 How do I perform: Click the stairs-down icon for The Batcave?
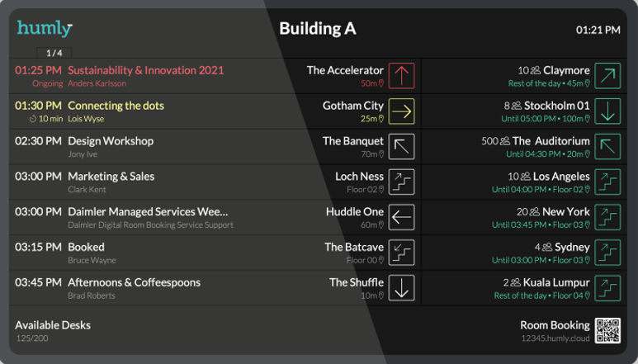pos(401,253)
